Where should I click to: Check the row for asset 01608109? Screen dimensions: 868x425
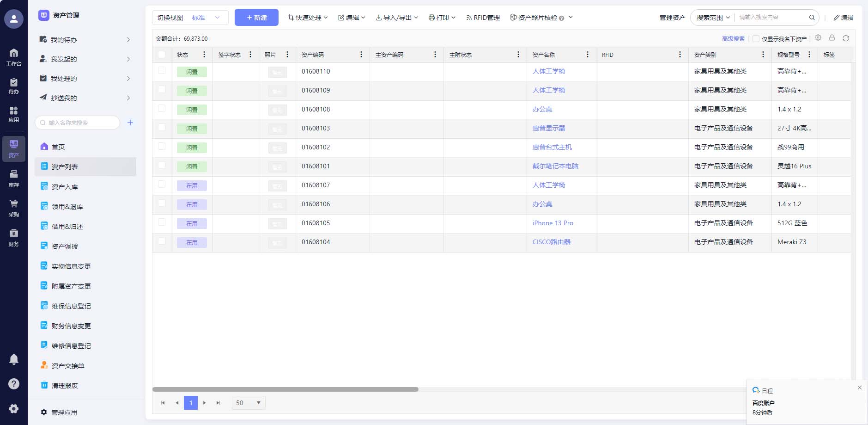[x=162, y=89]
